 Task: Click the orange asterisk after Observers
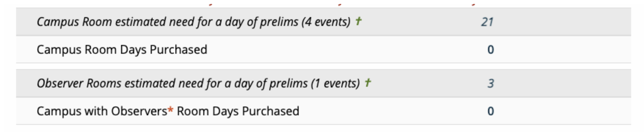[x=171, y=110]
